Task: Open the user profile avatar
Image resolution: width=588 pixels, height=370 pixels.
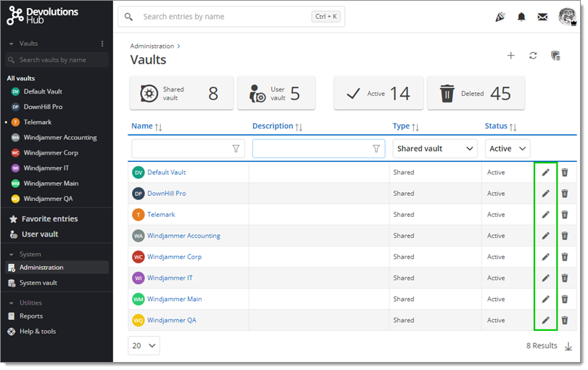Action: click(567, 17)
